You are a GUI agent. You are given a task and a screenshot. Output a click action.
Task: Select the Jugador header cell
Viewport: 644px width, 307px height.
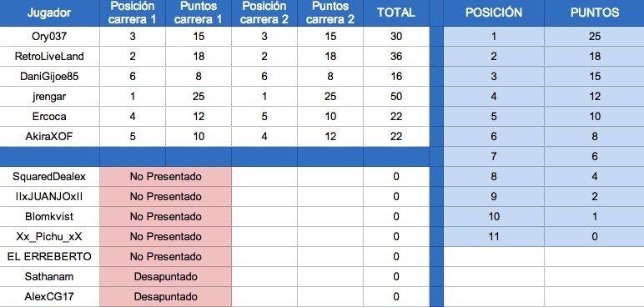coord(49,13)
